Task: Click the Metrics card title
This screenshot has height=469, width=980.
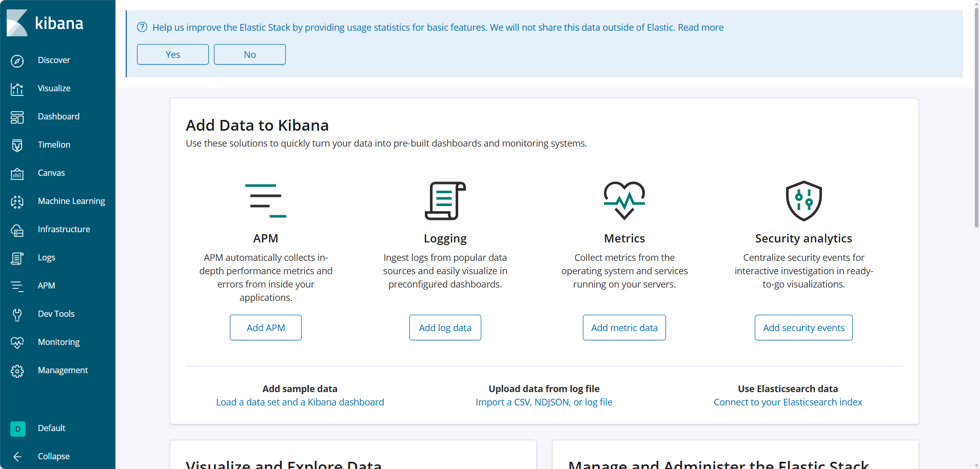Action: coord(624,238)
